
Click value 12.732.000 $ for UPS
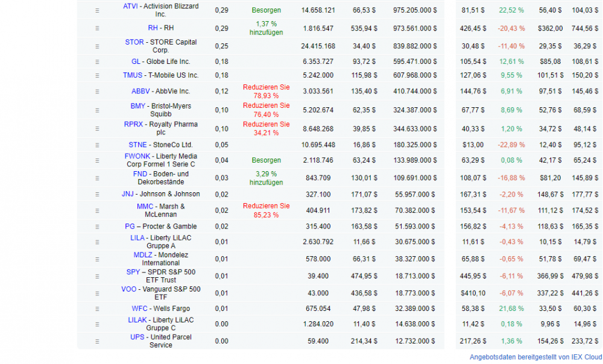click(415, 341)
